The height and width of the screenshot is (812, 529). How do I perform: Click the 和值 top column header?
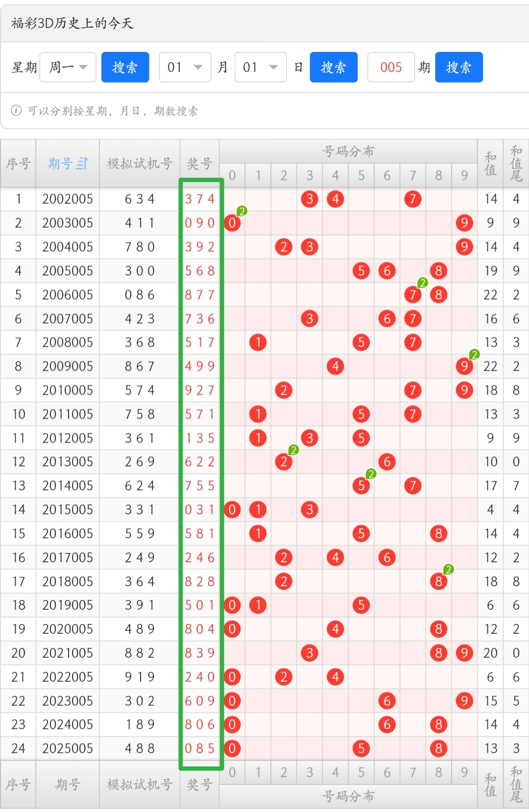pos(490,164)
